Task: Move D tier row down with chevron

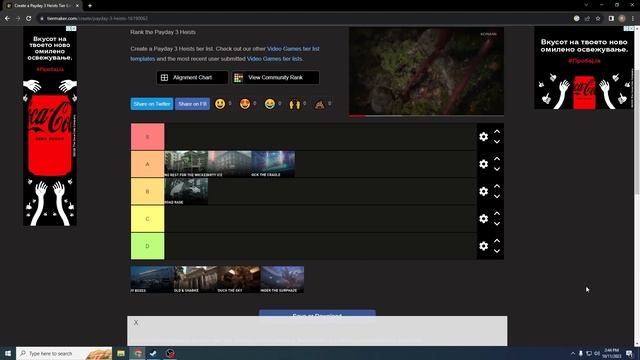Action: tap(497, 251)
